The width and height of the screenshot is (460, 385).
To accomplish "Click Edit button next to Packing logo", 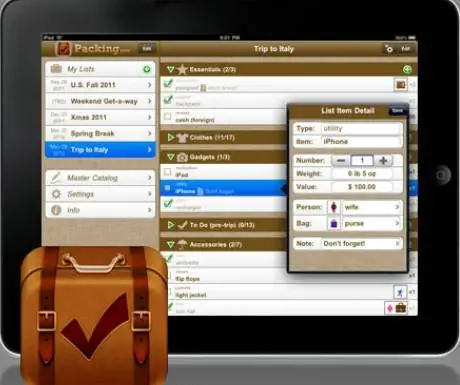I will point(147,49).
